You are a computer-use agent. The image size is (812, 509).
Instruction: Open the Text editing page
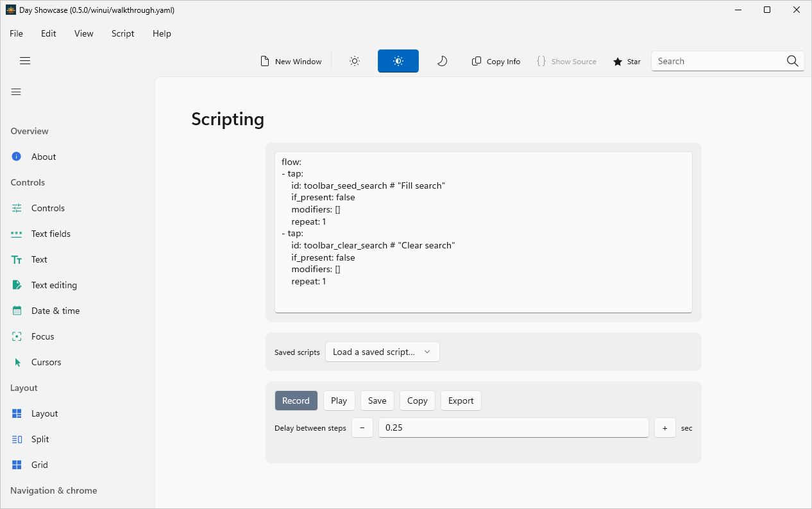[78, 285]
